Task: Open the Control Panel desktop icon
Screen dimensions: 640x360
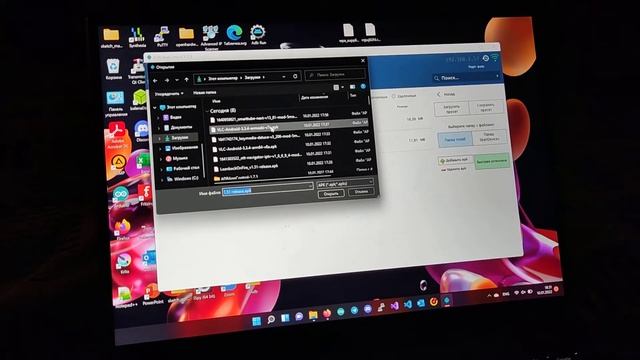Action: (x=115, y=104)
